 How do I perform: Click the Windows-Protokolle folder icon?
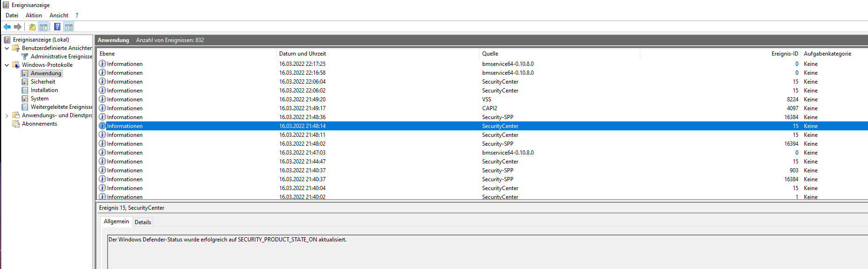pyautogui.click(x=16, y=65)
